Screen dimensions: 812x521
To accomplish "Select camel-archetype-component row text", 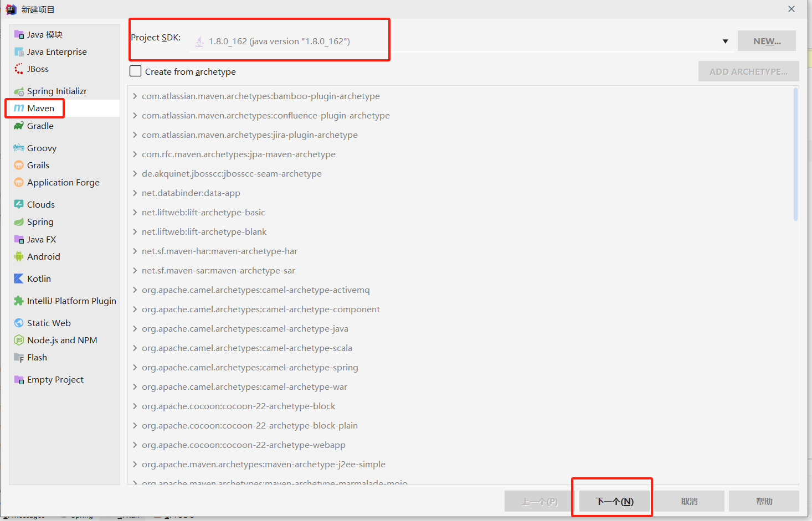I will click(261, 309).
